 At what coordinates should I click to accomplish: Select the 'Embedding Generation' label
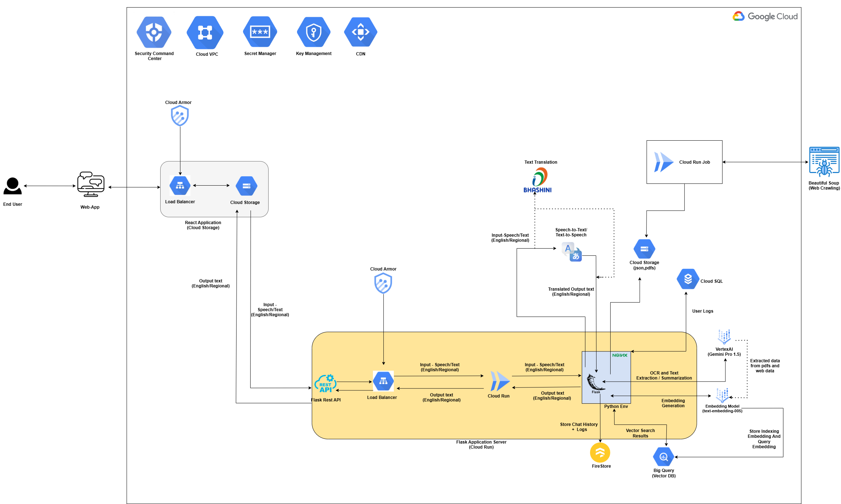point(673,403)
